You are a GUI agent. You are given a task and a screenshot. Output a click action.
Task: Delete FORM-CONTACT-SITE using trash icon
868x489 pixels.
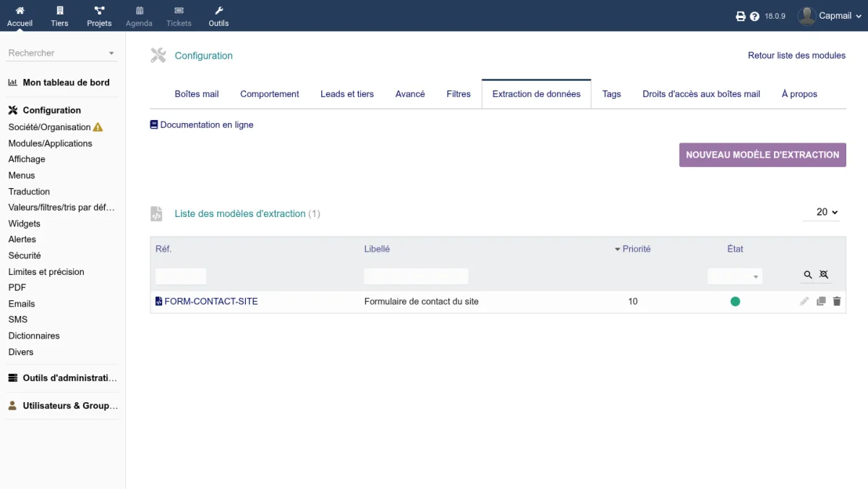[837, 302]
